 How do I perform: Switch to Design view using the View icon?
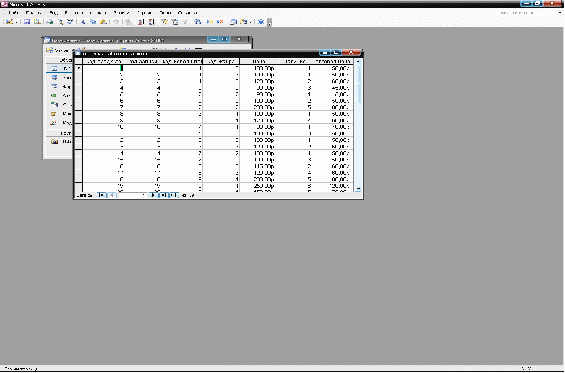click(9, 22)
